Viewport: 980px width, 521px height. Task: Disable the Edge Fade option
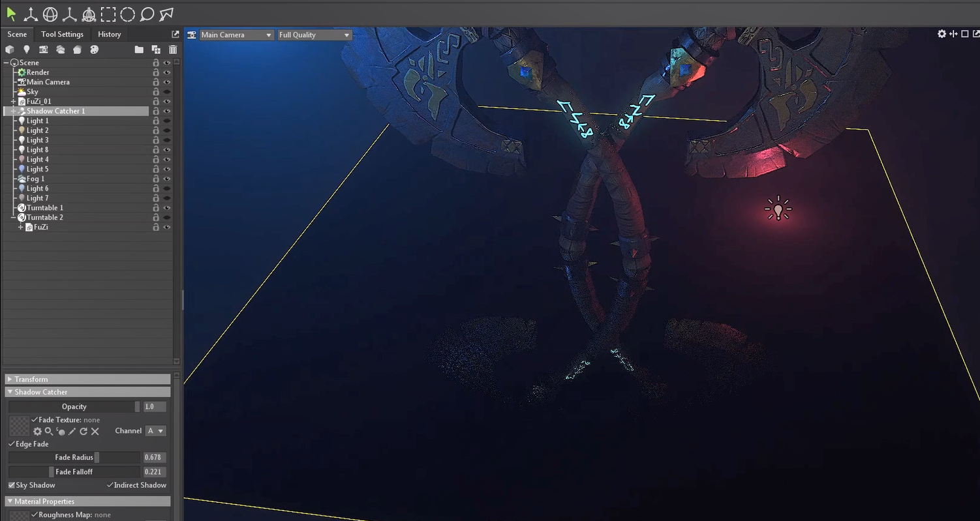(x=12, y=444)
